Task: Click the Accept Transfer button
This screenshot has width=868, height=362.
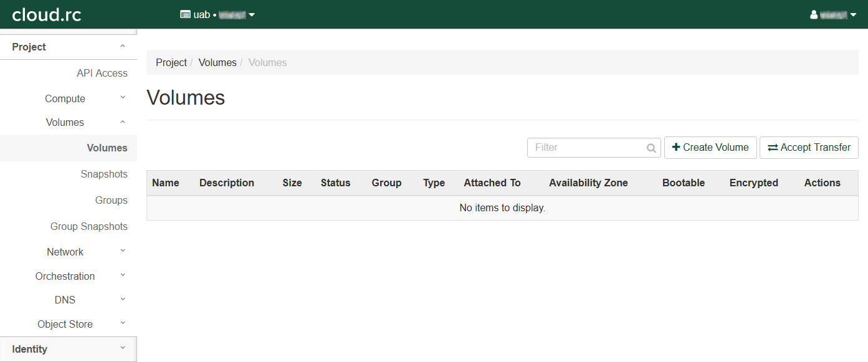Action: click(x=809, y=148)
